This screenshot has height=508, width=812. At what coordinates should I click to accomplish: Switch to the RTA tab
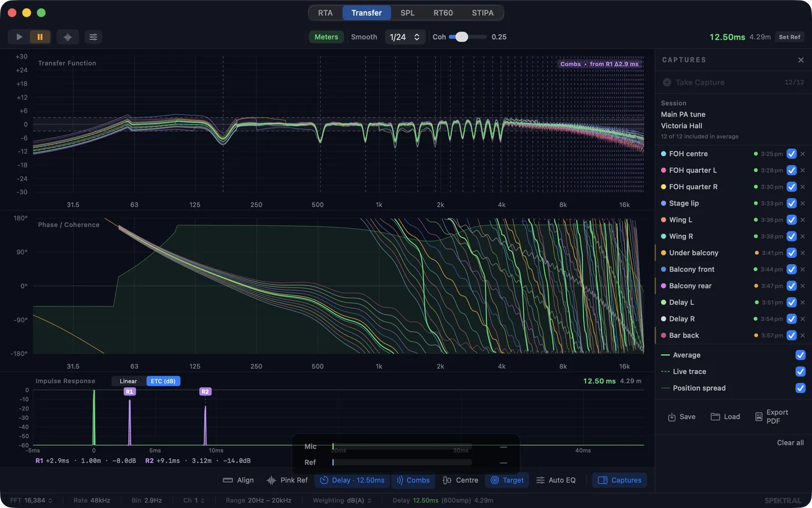click(x=325, y=13)
